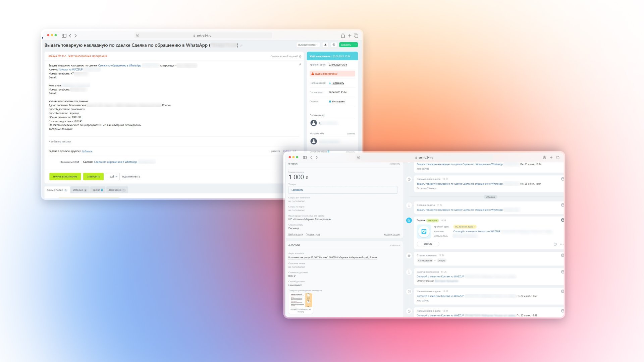Open deadline dropdown Пт, 20 июня 13:59
Screen dimensions: 644x362
(465, 227)
